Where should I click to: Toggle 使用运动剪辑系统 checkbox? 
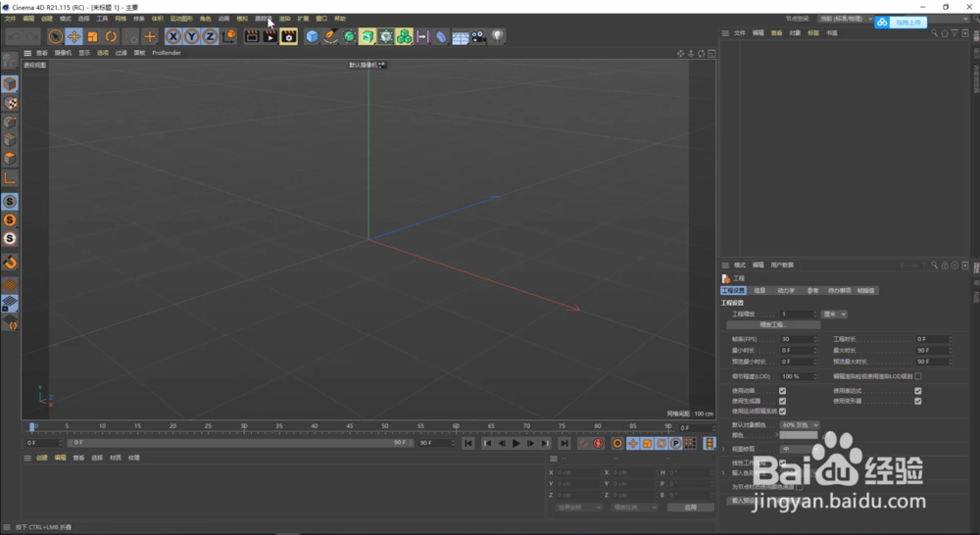[x=782, y=412]
